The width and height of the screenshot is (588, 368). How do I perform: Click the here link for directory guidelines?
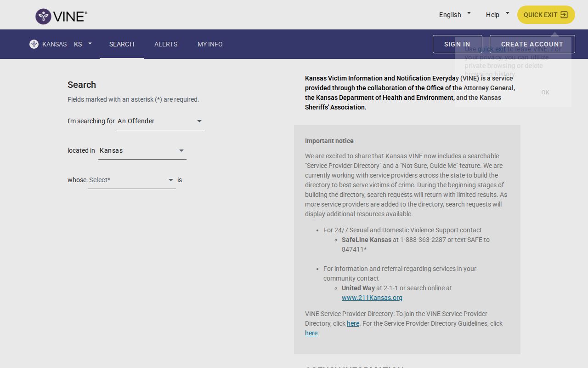coord(311,333)
